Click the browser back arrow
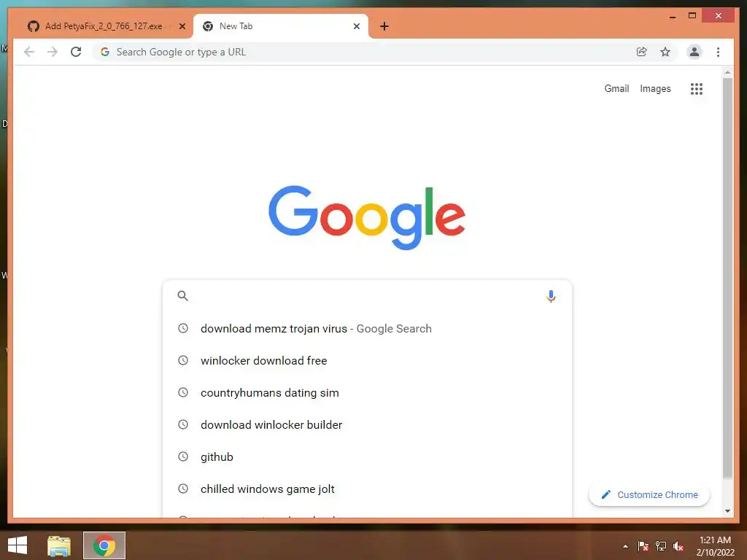The image size is (747, 560). (29, 52)
